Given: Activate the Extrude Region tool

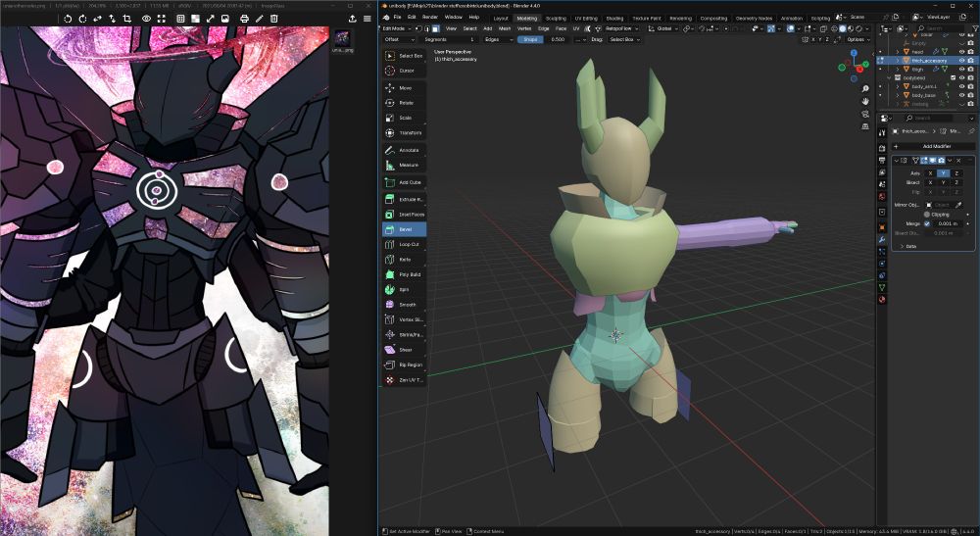Looking at the screenshot, I should [405, 199].
